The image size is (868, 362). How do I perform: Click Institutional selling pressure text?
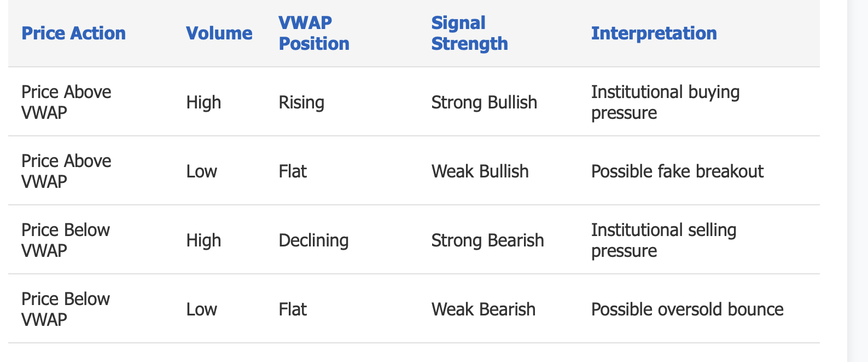pyautogui.click(x=663, y=240)
